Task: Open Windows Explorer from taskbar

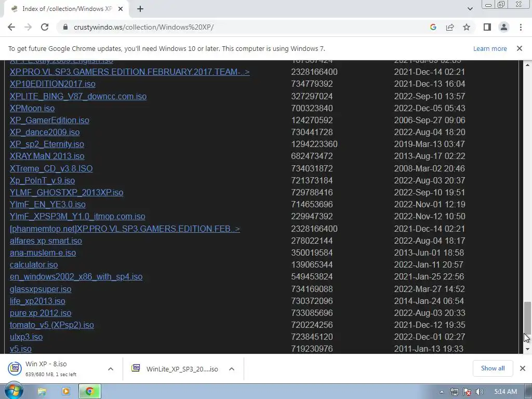Action: 42,392
